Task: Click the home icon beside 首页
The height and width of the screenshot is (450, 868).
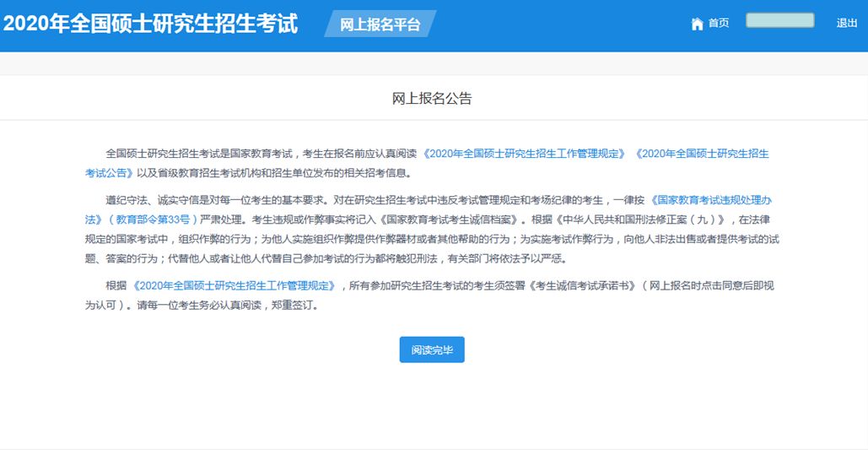Action: click(697, 24)
